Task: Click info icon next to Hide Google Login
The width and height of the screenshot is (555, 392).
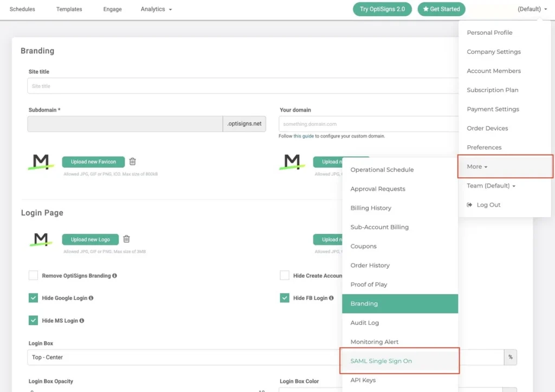Action: [91, 298]
